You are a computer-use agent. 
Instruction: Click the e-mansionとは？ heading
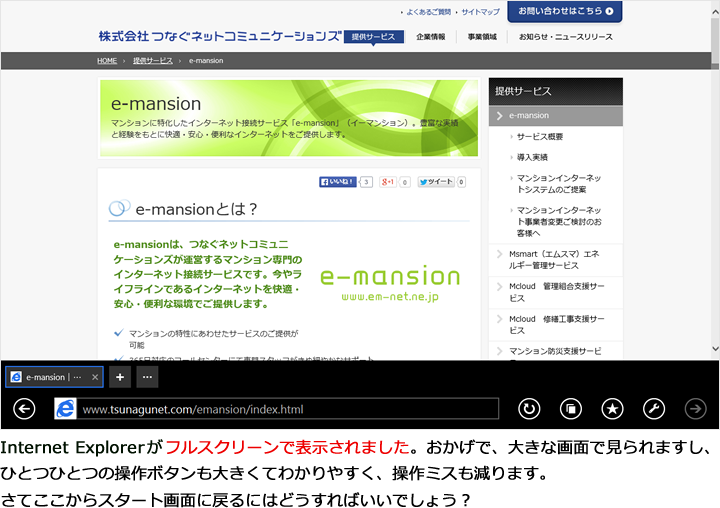pyautogui.click(x=196, y=209)
